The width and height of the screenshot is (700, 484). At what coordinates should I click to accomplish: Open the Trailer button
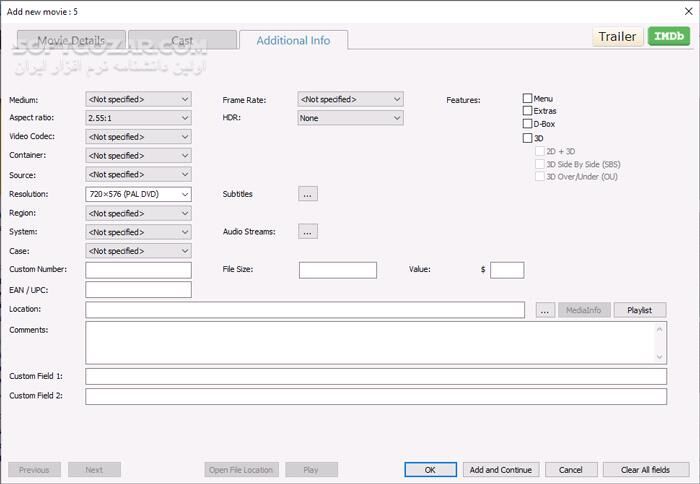pos(617,37)
